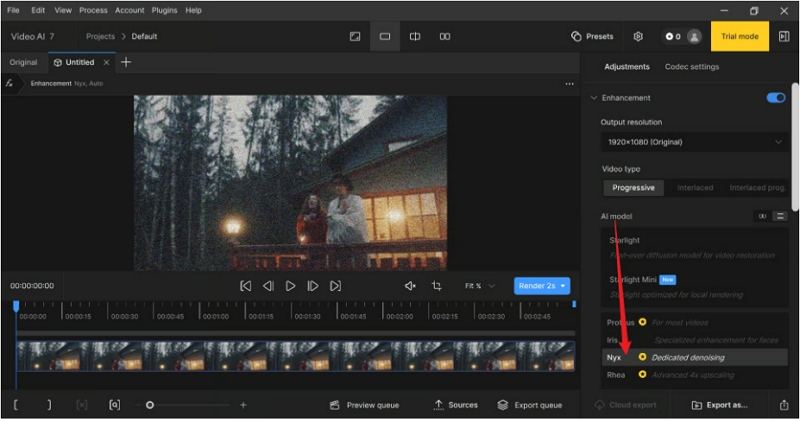Select the Nyx dedicated denoising model
The height and width of the screenshot is (422, 800).
687,357
